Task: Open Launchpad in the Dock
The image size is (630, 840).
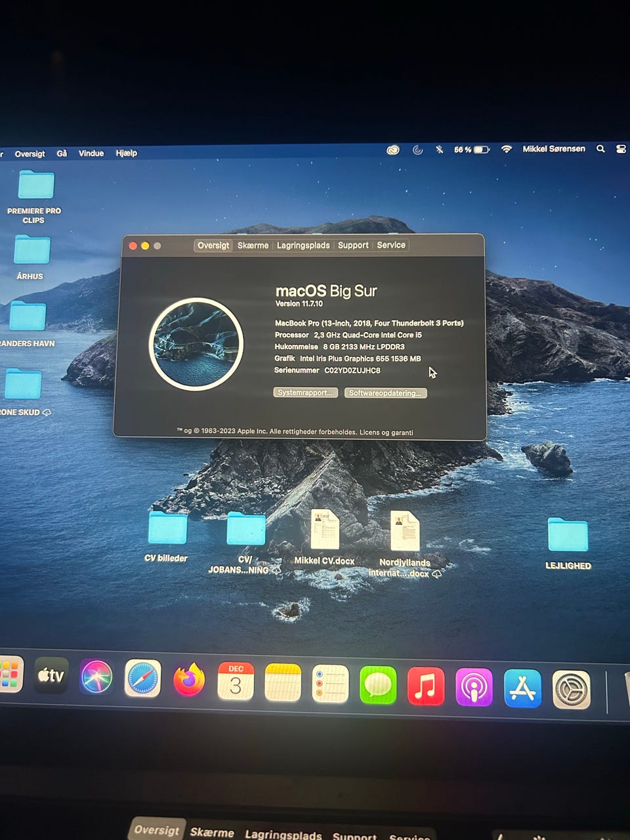Action: click(10, 675)
